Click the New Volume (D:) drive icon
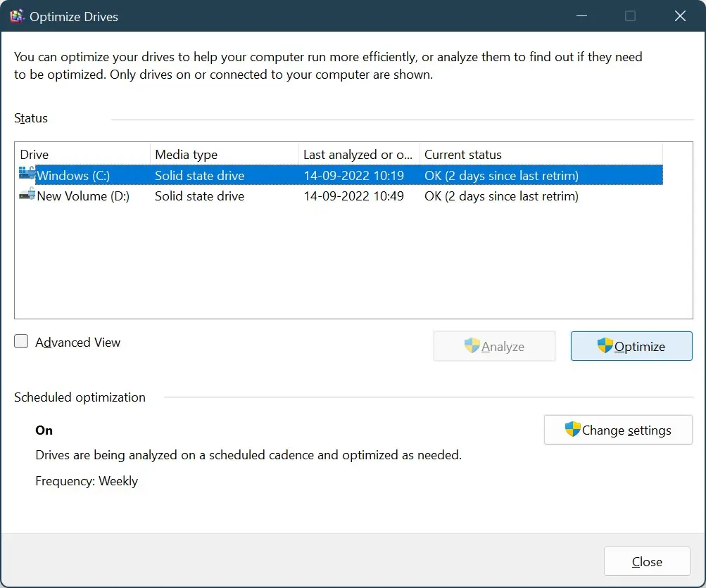This screenshot has width=706, height=588. [27, 194]
